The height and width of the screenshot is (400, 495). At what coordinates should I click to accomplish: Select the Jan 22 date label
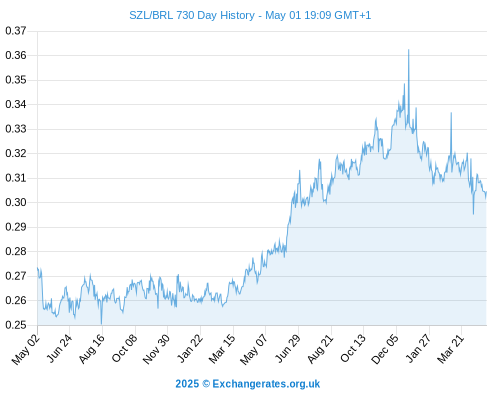point(190,349)
